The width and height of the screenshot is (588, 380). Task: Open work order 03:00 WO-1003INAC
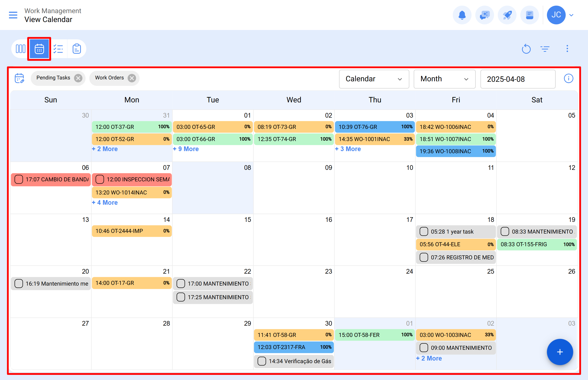[x=456, y=335]
